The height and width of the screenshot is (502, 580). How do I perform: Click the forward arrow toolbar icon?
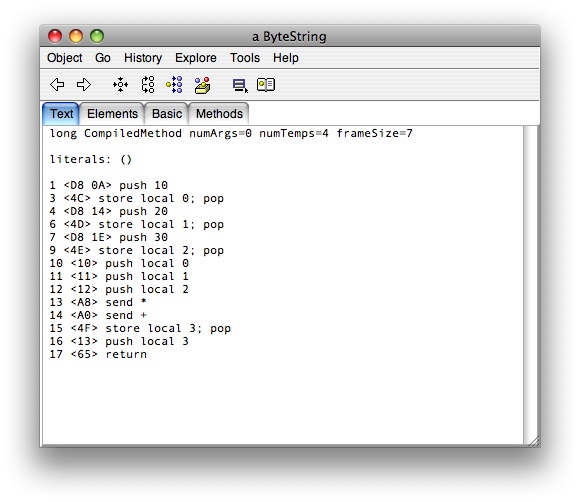coord(84,85)
